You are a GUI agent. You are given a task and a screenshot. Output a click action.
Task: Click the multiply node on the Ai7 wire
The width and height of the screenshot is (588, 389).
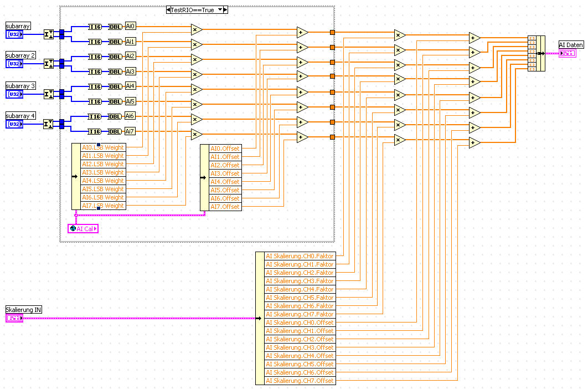click(196, 135)
